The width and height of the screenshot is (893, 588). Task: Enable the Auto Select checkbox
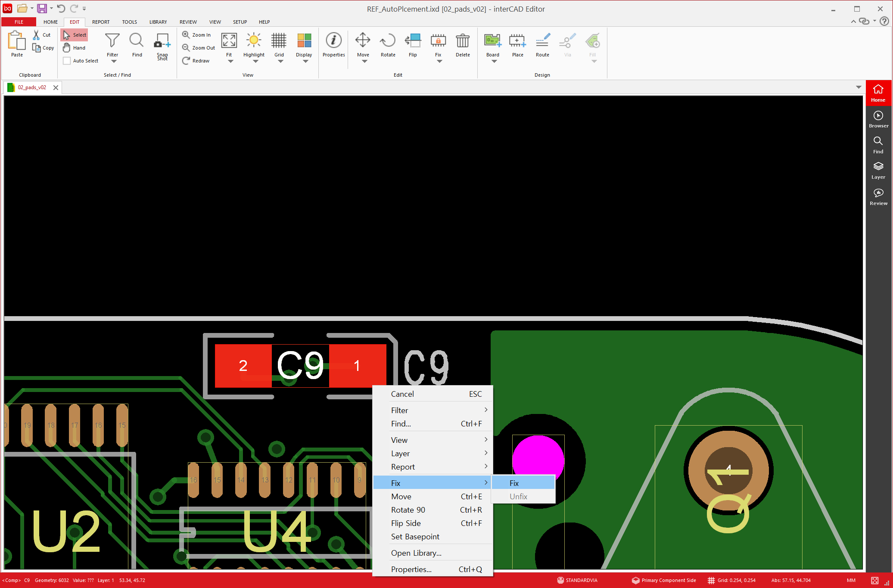coord(67,61)
